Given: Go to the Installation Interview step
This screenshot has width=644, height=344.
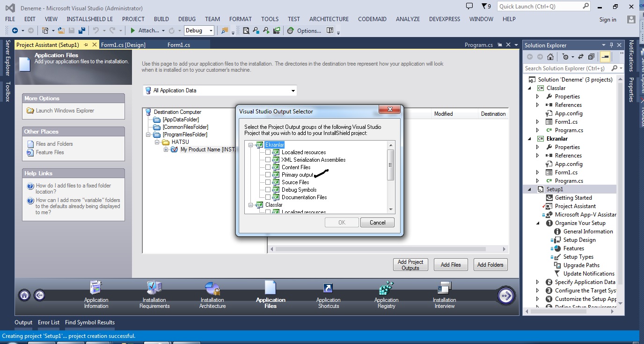Looking at the screenshot, I should pos(445,295).
